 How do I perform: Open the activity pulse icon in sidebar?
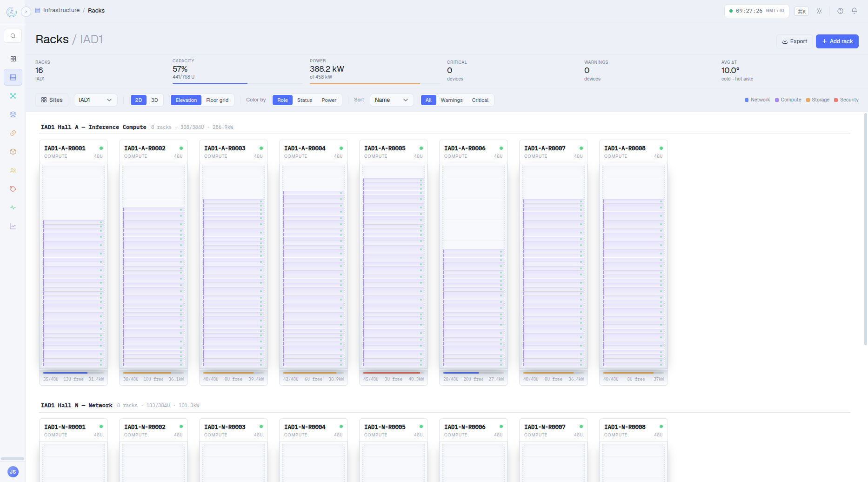[13, 208]
